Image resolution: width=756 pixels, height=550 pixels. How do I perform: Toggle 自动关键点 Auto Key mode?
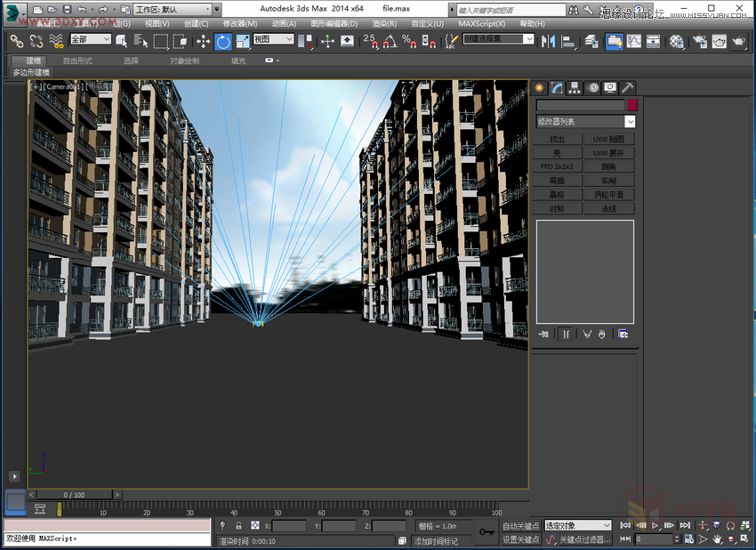pyautogui.click(x=523, y=525)
